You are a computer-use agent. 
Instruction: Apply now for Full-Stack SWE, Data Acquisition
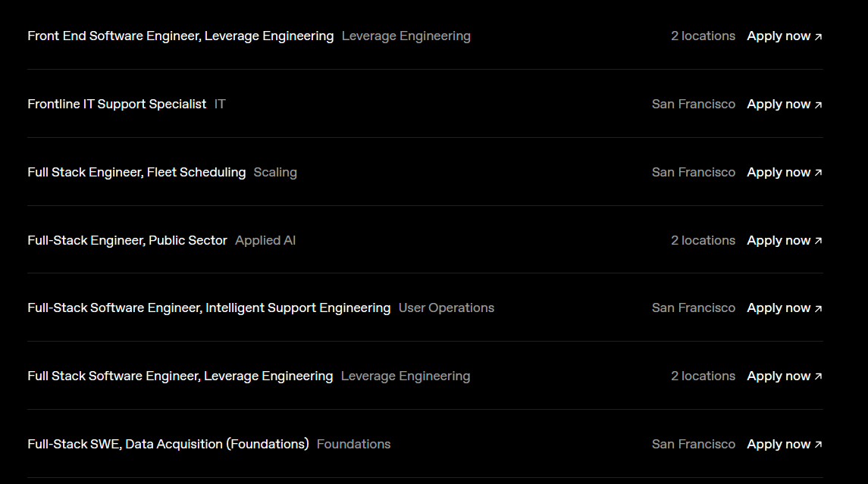click(x=785, y=444)
